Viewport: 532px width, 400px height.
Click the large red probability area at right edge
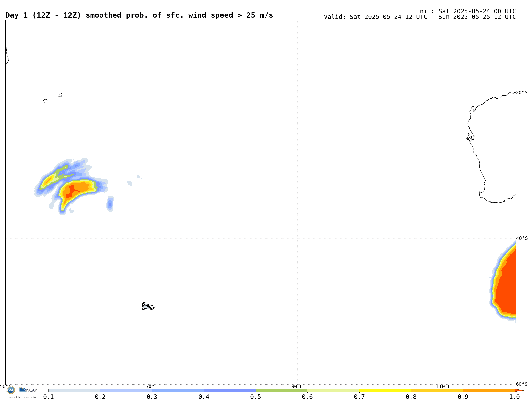506,283
